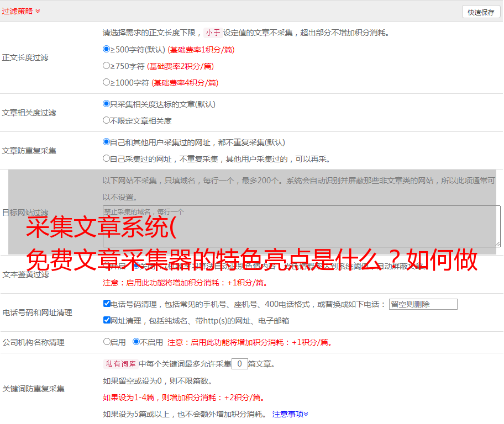Collapse the 过滤策略 section chevron
The width and height of the screenshot is (504, 424).
click(38, 11)
